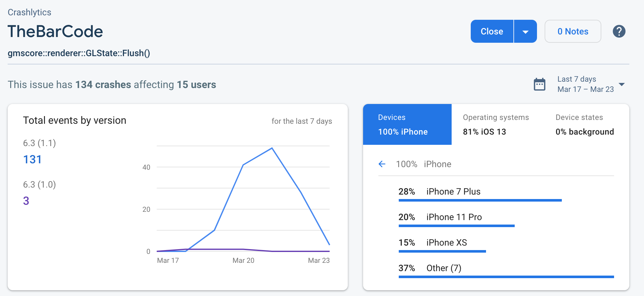The image size is (644, 296).
Task: Expand the Other (7) devices row
Action: (x=444, y=268)
